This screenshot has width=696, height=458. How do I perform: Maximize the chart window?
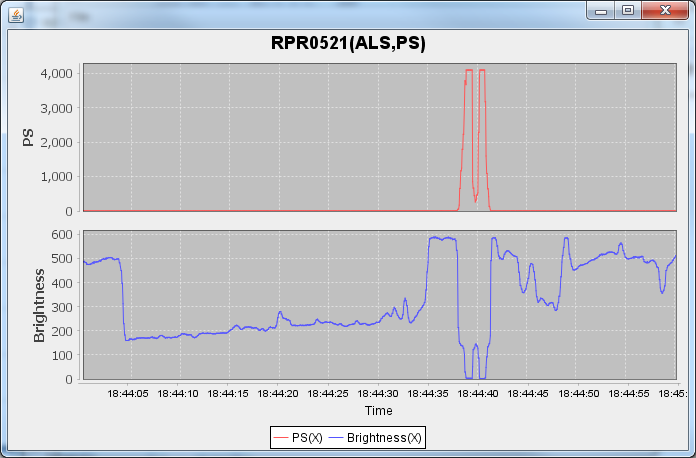[628, 10]
